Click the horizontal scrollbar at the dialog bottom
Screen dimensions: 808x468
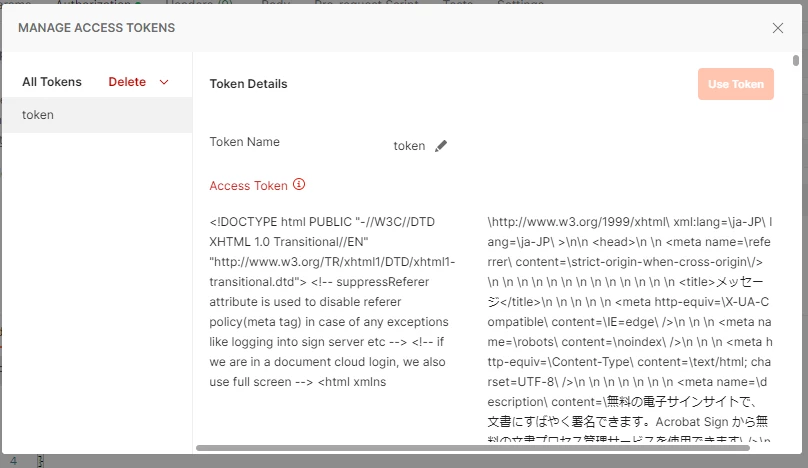473,448
